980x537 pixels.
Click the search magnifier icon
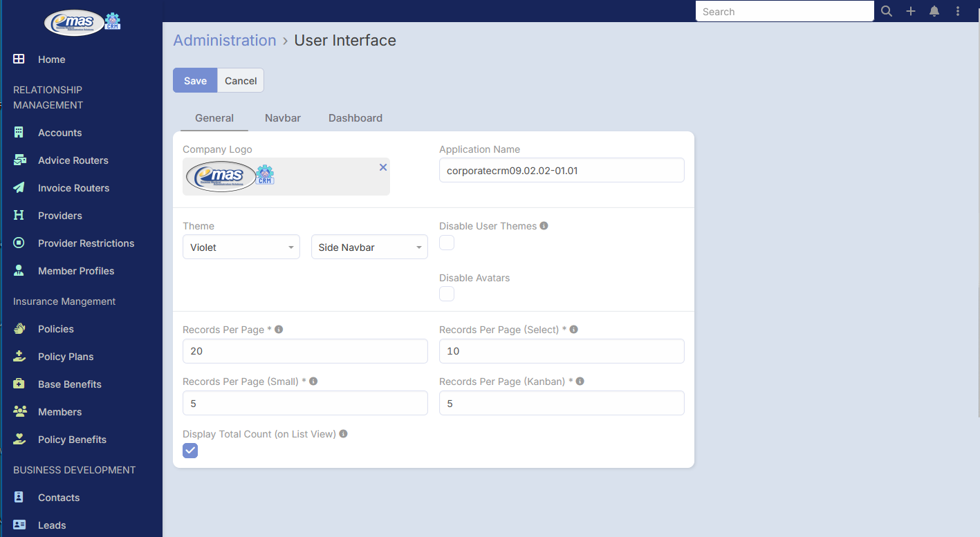coord(887,11)
